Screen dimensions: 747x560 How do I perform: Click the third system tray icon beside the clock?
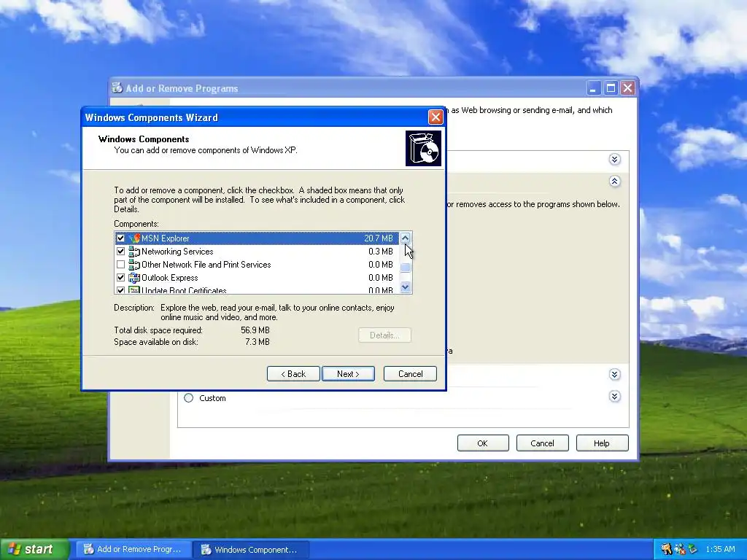tap(692, 549)
